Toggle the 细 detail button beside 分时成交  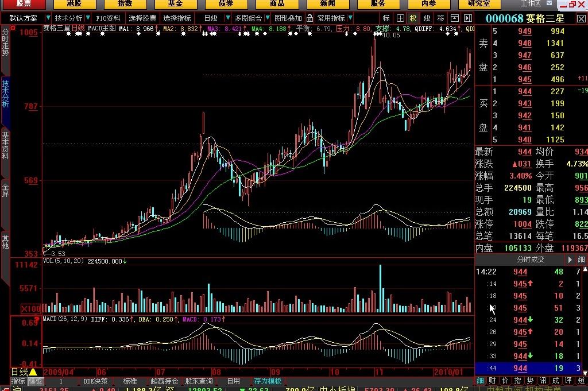point(581,260)
